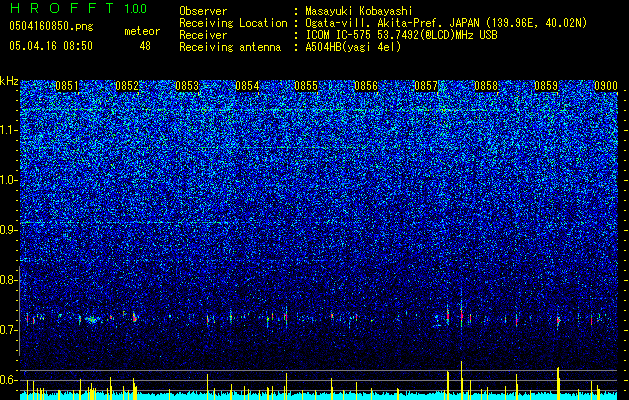This screenshot has width=629, height=400.
Task: Click the 0855 time marker
Action: click(306, 86)
